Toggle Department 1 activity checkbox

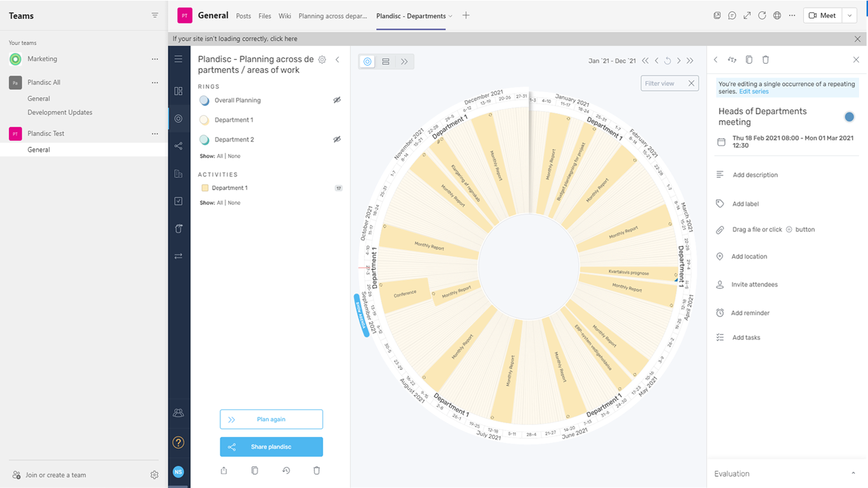205,188
